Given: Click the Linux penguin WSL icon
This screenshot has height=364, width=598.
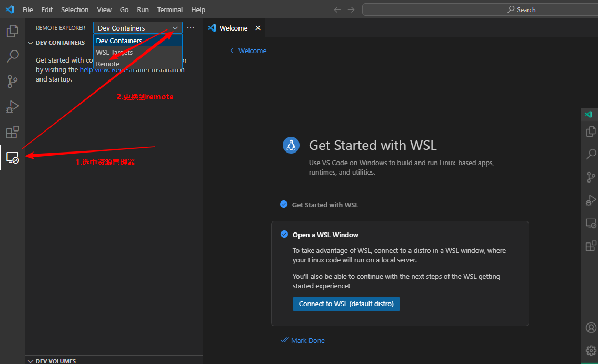Looking at the screenshot, I should 291,145.
